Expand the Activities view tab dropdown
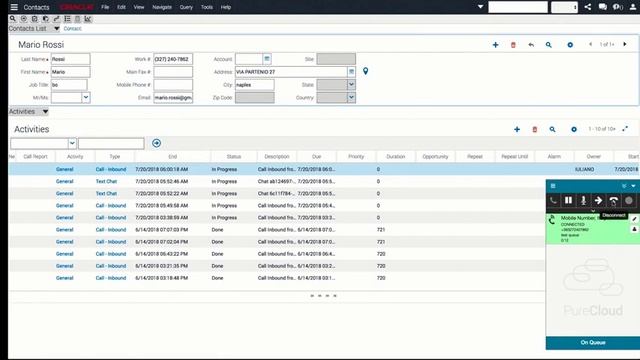The height and width of the screenshot is (360, 640). pos(45,111)
